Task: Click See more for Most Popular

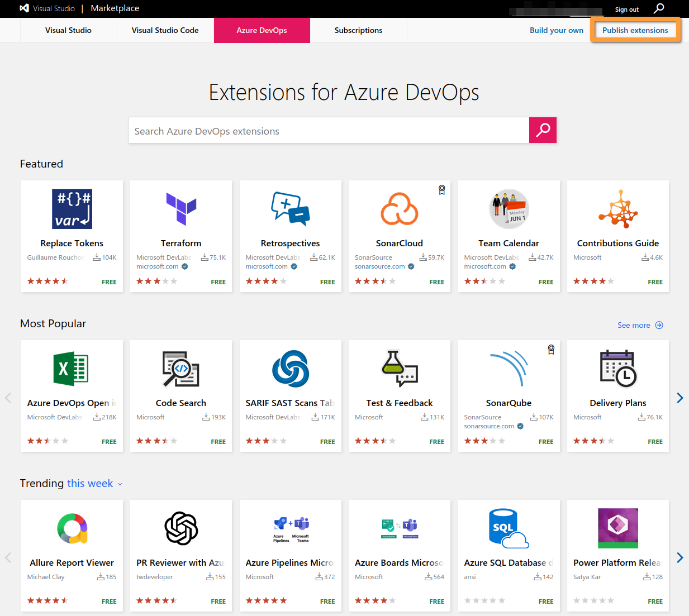Action: click(634, 325)
